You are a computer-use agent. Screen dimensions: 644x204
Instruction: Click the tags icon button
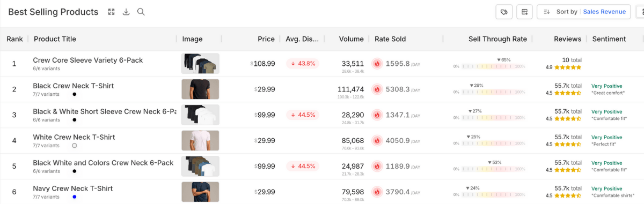503,12
